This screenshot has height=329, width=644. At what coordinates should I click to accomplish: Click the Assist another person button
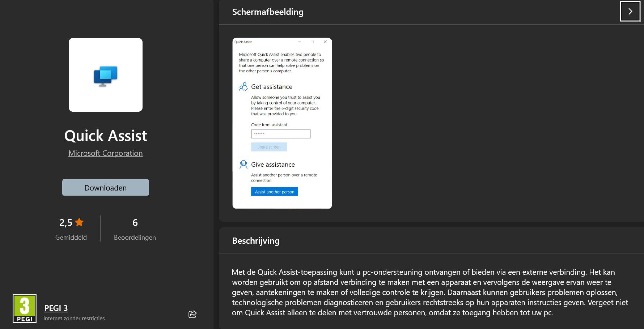tap(275, 192)
